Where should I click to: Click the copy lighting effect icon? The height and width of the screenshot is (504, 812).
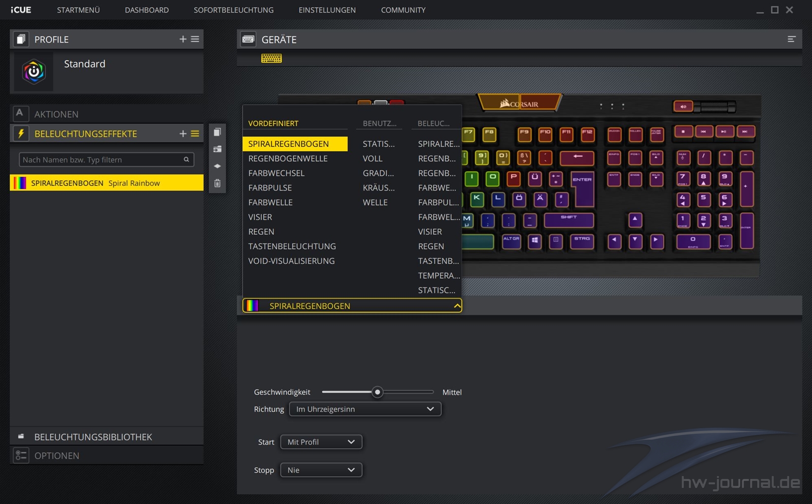point(217,132)
